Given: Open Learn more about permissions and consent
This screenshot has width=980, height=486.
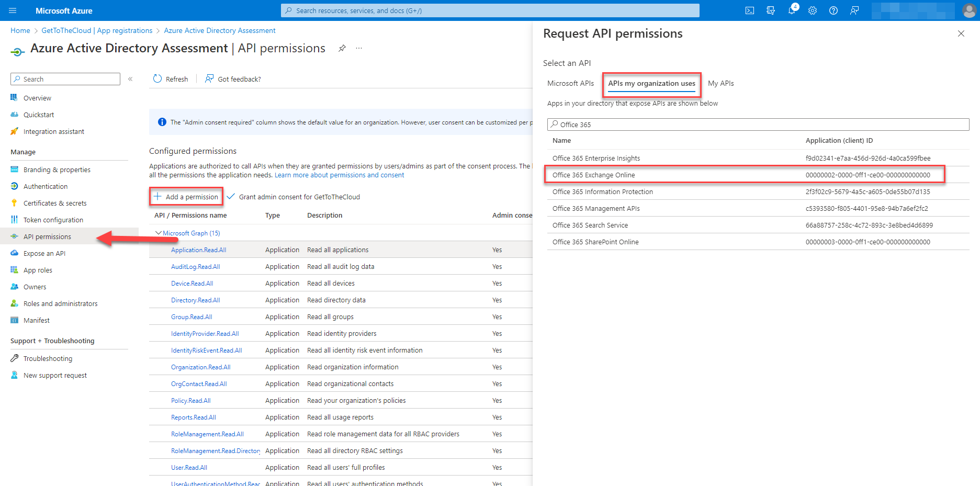Looking at the screenshot, I should pos(339,175).
